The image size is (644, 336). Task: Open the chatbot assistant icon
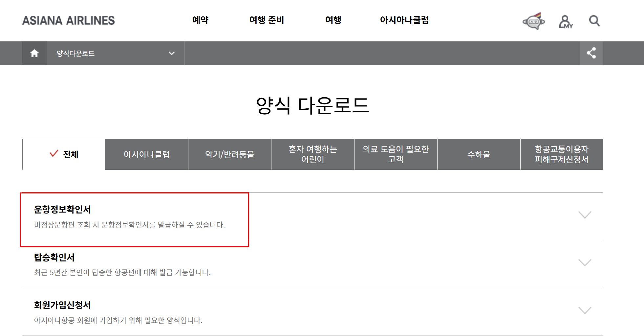534,21
